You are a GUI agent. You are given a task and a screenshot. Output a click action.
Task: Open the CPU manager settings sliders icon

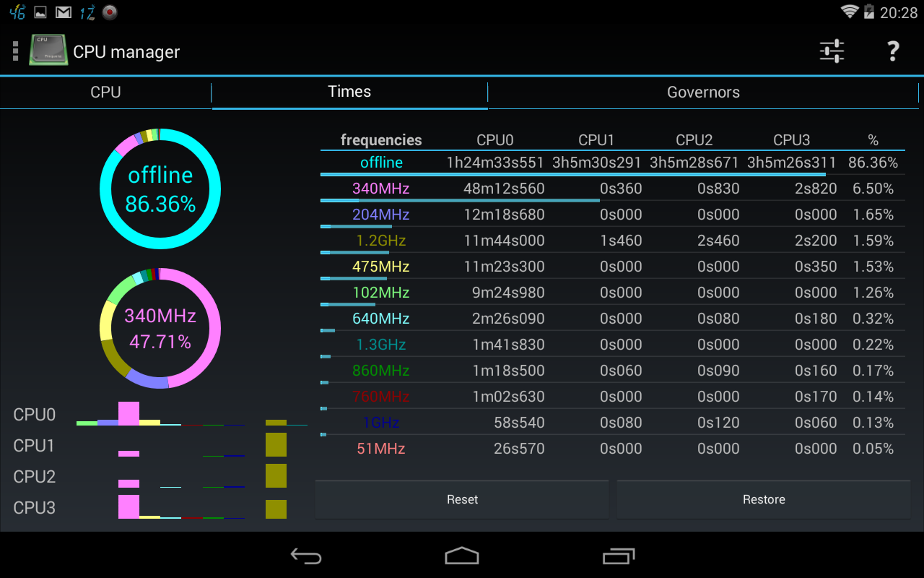[832, 51]
